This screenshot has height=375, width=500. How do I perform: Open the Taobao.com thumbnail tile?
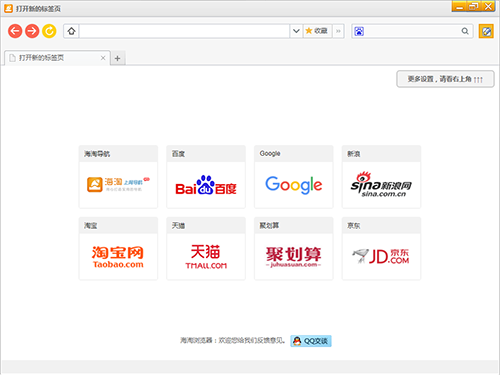pyautogui.click(x=118, y=249)
